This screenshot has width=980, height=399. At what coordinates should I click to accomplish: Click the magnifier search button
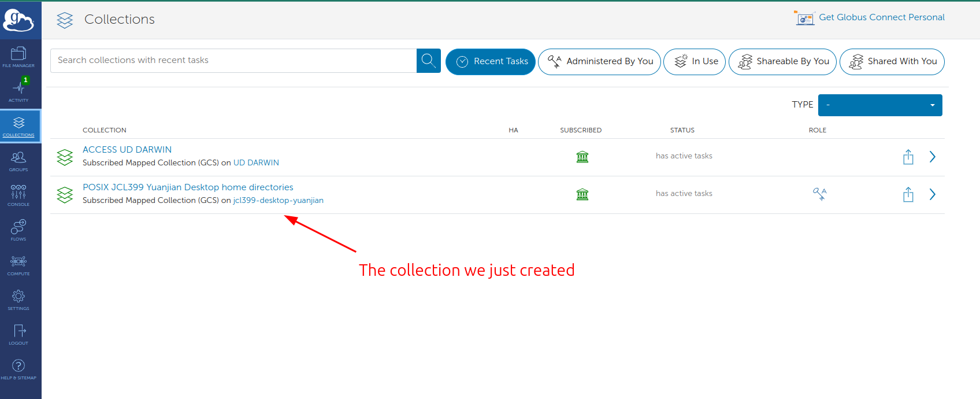click(429, 61)
